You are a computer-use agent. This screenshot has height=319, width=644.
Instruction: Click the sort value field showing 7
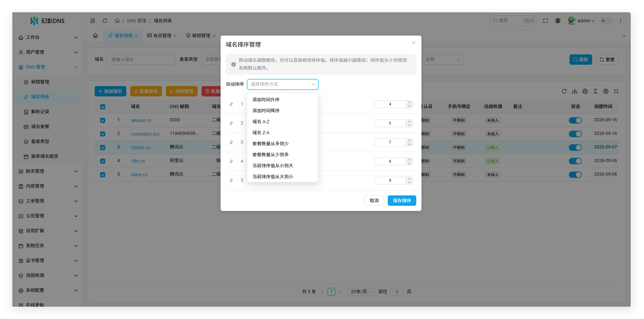coord(390,142)
